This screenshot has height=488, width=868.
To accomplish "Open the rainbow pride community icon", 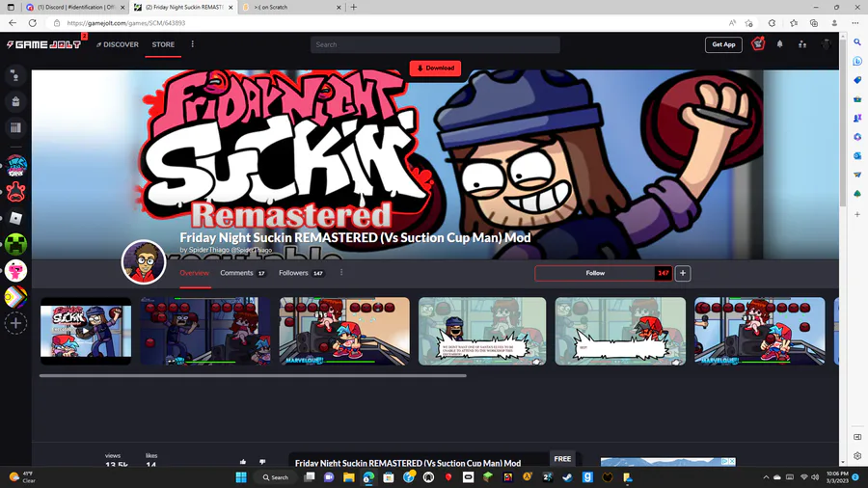I will [x=15, y=297].
